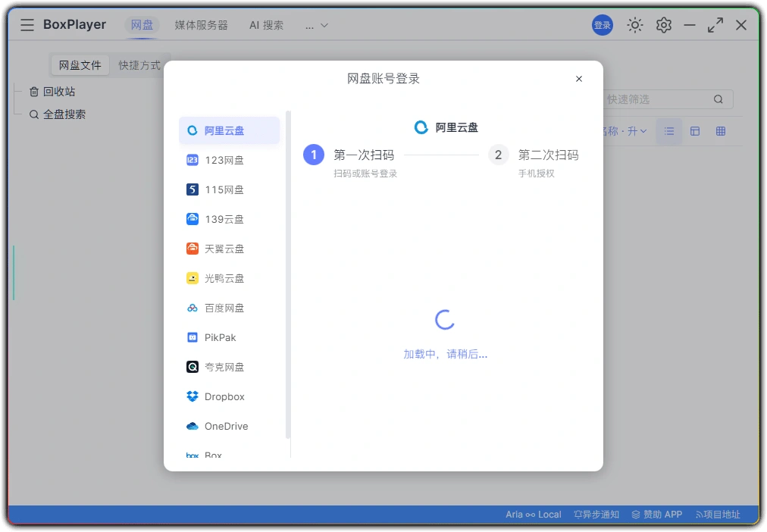Expand the more tabs dropdown
Image resolution: width=767 pixels, height=532 pixels.
tap(317, 26)
